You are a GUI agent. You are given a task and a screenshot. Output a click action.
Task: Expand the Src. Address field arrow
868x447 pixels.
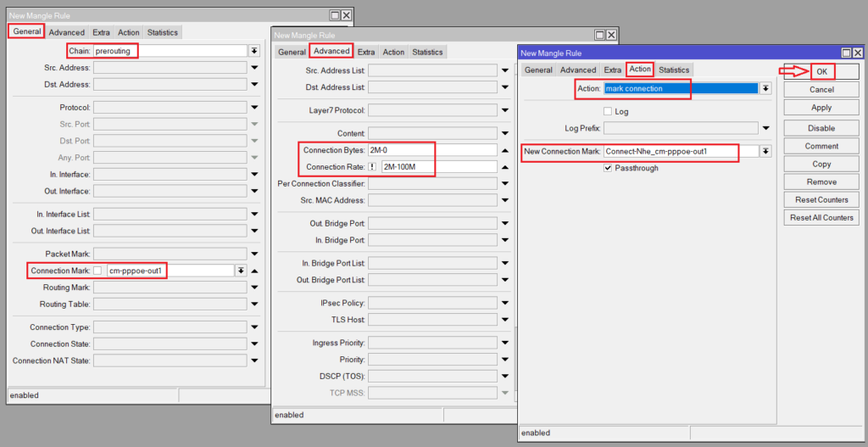pos(254,67)
